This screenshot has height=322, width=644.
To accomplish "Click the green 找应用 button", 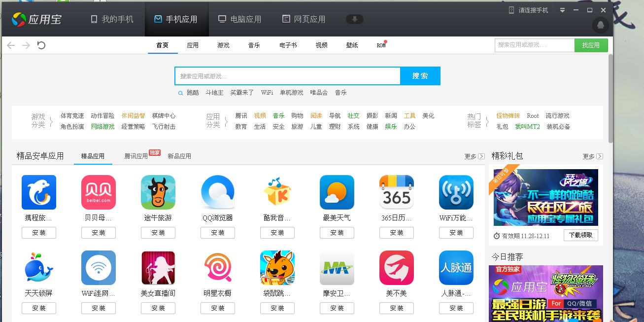I will (591, 45).
